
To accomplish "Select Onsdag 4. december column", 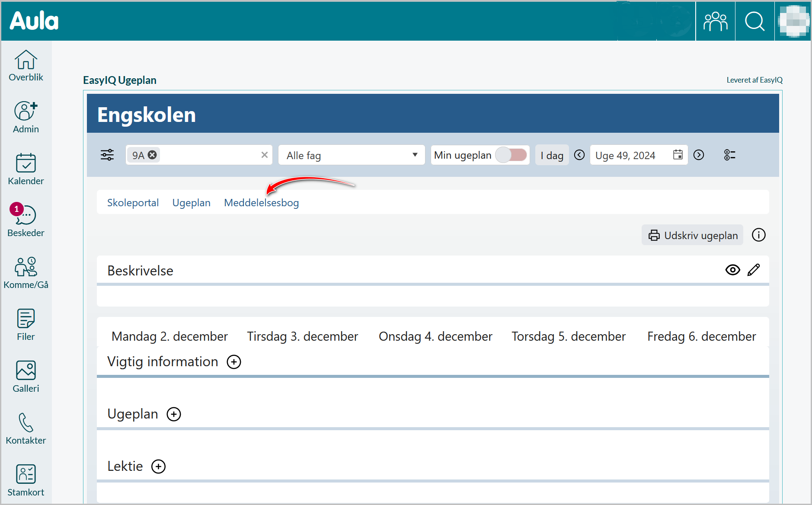I will pos(435,336).
